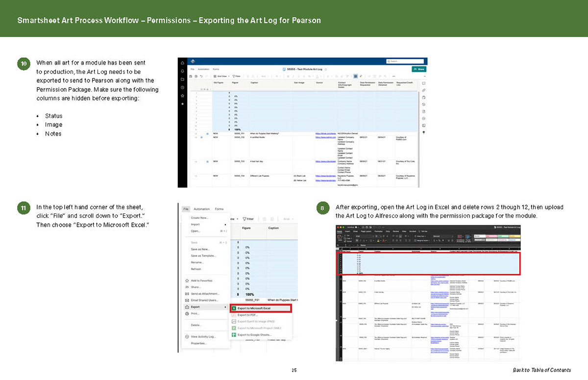Open Recents clock icon in Smartsheet sidebar
Screen dimensions: 588x380
click(183, 88)
